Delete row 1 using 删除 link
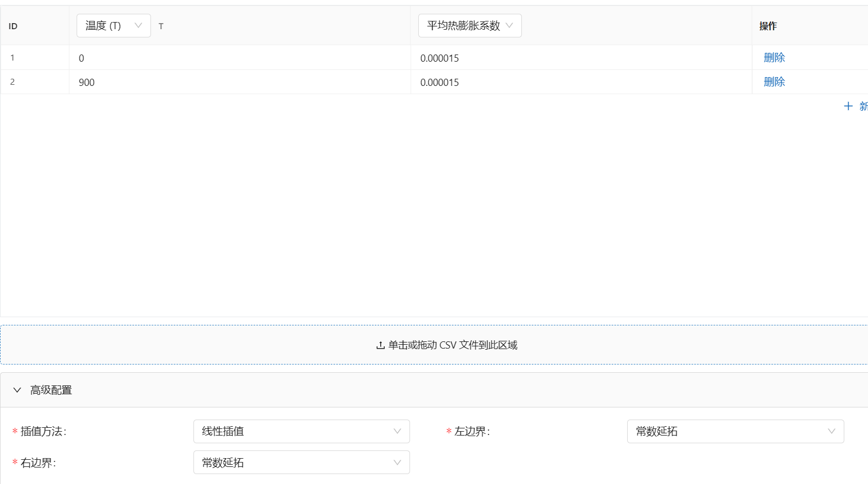The height and width of the screenshot is (484, 868). click(774, 58)
